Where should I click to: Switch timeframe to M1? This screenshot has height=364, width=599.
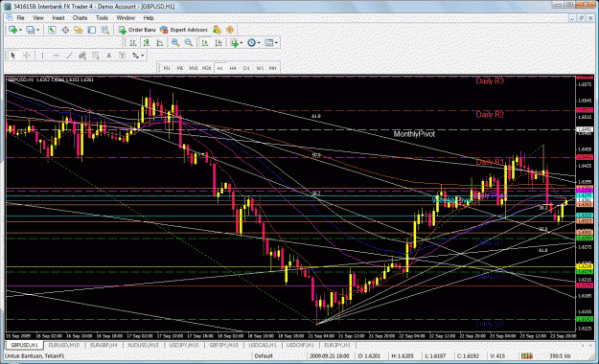pos(167,68)
